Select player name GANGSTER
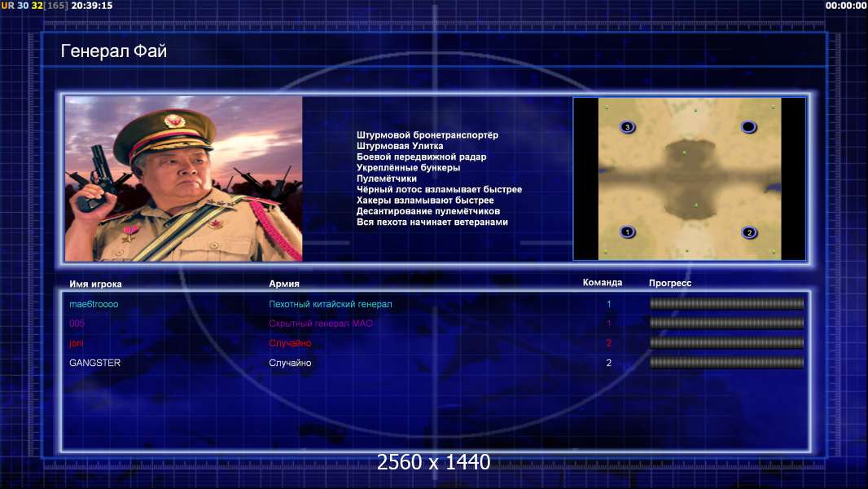The image size is (868, 489). pyautogui.click(x=94, y=363)
